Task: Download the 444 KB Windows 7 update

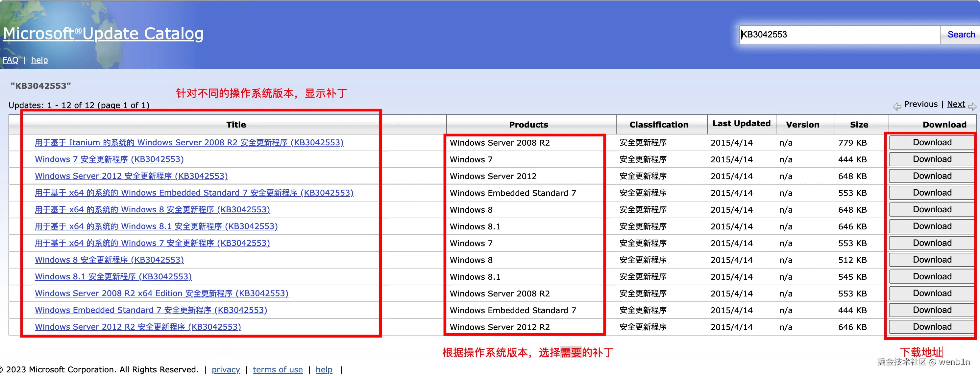Action: (932, 159)
